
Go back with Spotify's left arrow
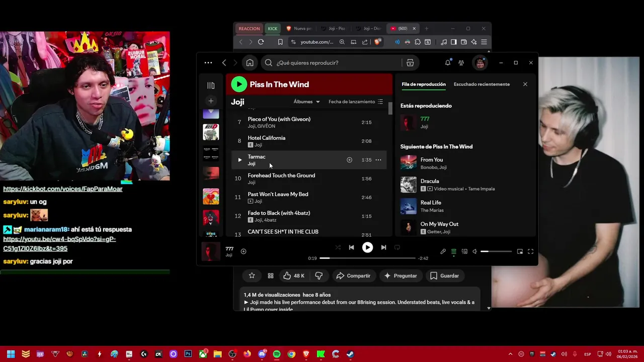coord(224,63)
